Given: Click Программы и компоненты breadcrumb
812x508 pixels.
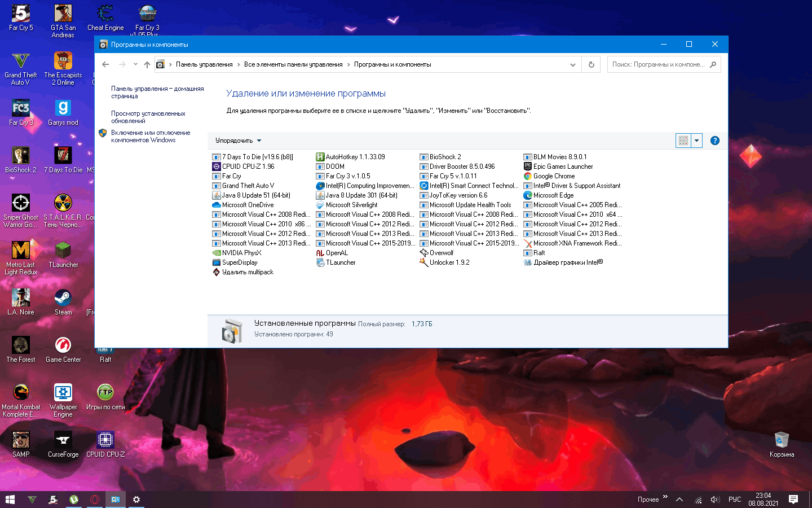Looking at the screenshot, I should click(x=392, y=64).
